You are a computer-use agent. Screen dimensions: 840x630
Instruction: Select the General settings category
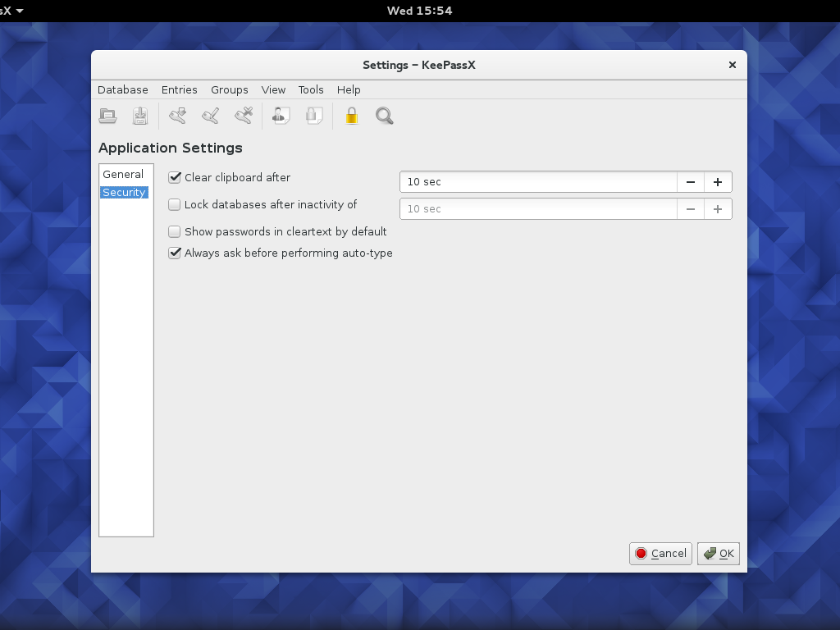click(x=124, y=174)
